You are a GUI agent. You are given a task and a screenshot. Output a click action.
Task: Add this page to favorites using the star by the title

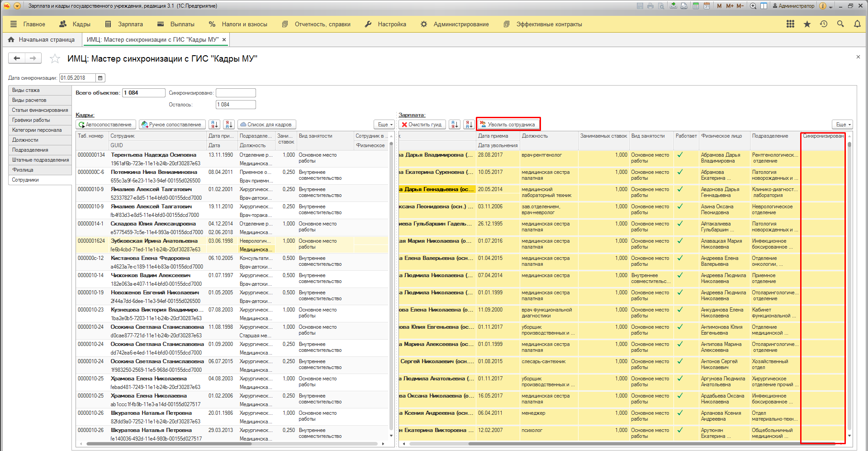[x=55, y=58]
